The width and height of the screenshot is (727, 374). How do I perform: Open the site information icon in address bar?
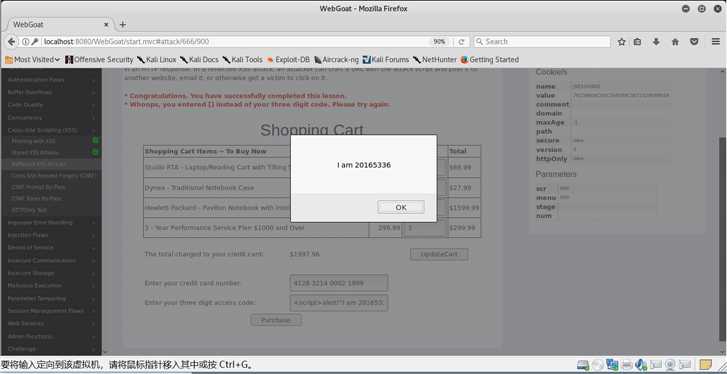pyautogui.click(x=26, y=42)
